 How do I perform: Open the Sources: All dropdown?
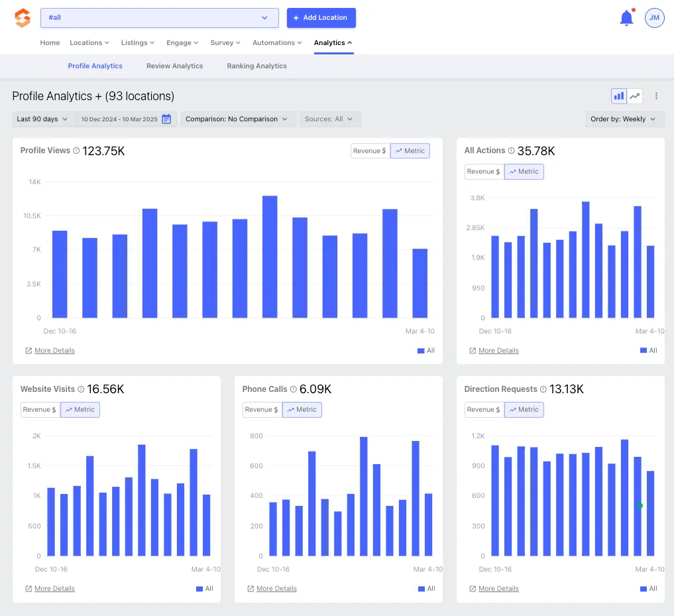pyautogui.click(x=329, y=119)
